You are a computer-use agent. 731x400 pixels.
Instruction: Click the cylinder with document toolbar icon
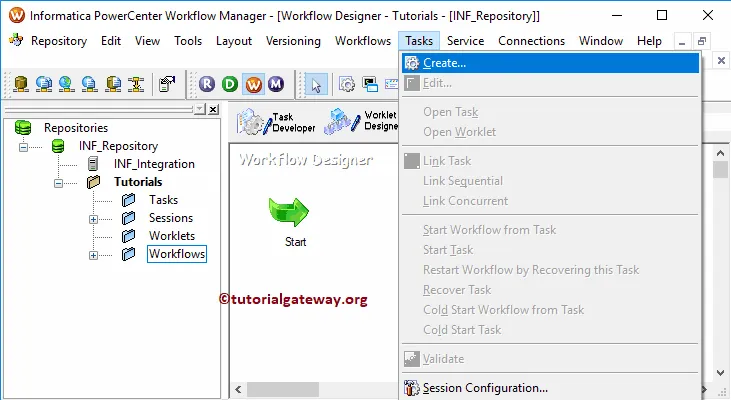[113, 84]
